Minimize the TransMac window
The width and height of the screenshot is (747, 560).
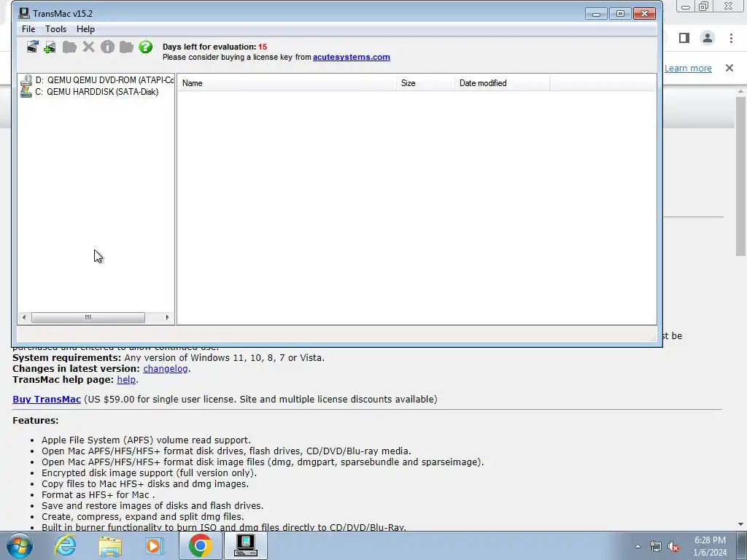click(596, 14)
